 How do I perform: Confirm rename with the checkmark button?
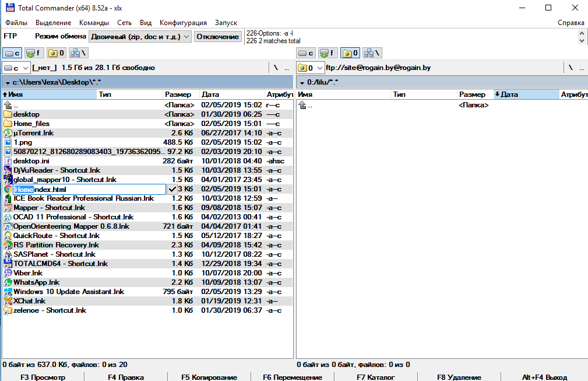tap(172, 189)
